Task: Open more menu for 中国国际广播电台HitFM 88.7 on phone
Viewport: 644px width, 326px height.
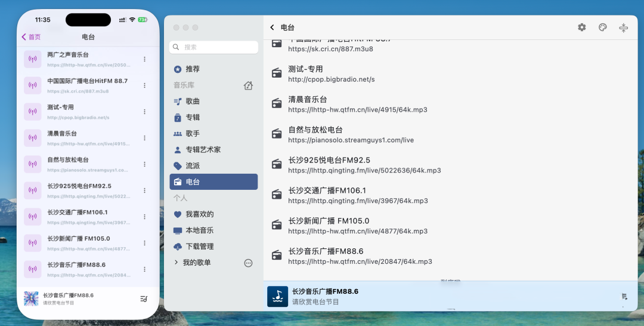Action: (x=144, y=85)
